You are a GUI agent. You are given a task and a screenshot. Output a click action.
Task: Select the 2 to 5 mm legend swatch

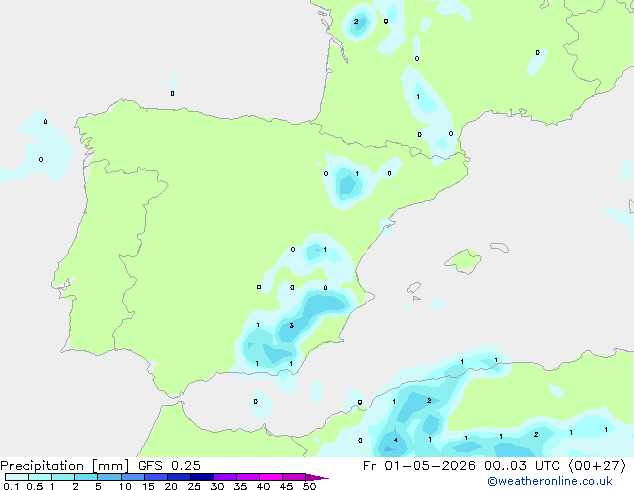tap(86, 477)
